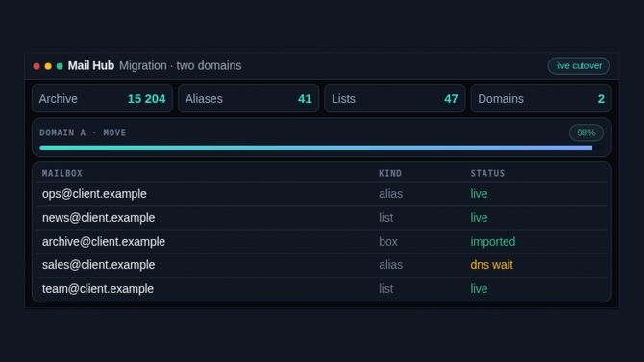Select the Lists 47 stat card
The image size is (644, 362).
(395, 99)
